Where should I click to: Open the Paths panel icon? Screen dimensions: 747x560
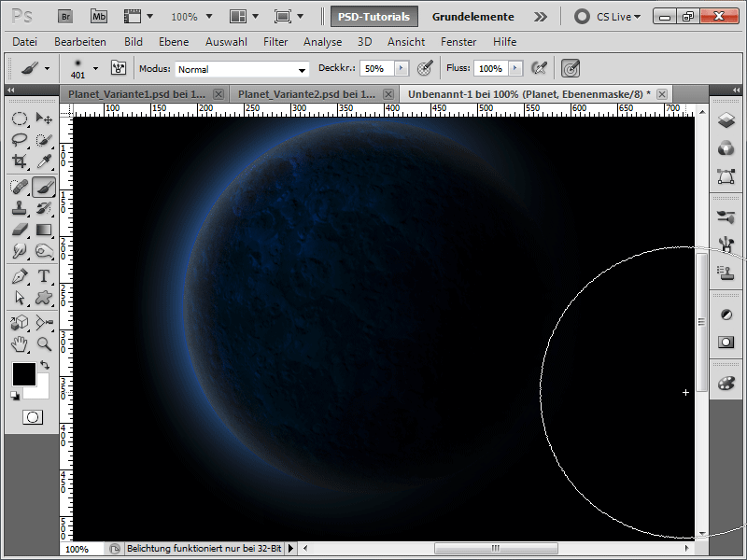[x=726, y=176]
